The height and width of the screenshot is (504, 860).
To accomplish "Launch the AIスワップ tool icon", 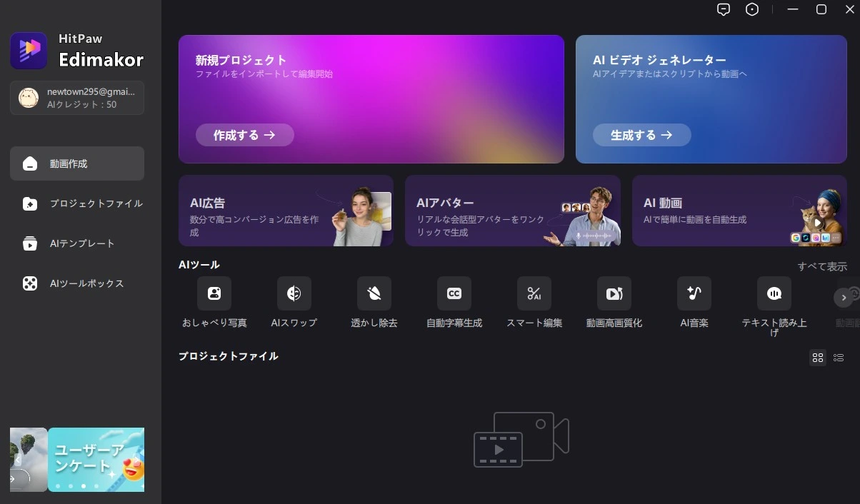I will coord(294,293).
